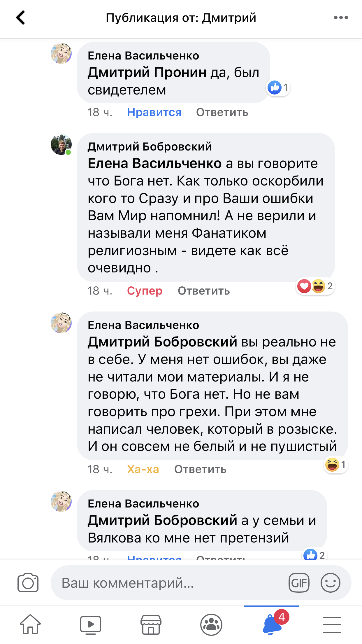Open Дмитрий Бобровский's profile picture avatar
This screenshot has width=362, height=644.
(61, 145)
